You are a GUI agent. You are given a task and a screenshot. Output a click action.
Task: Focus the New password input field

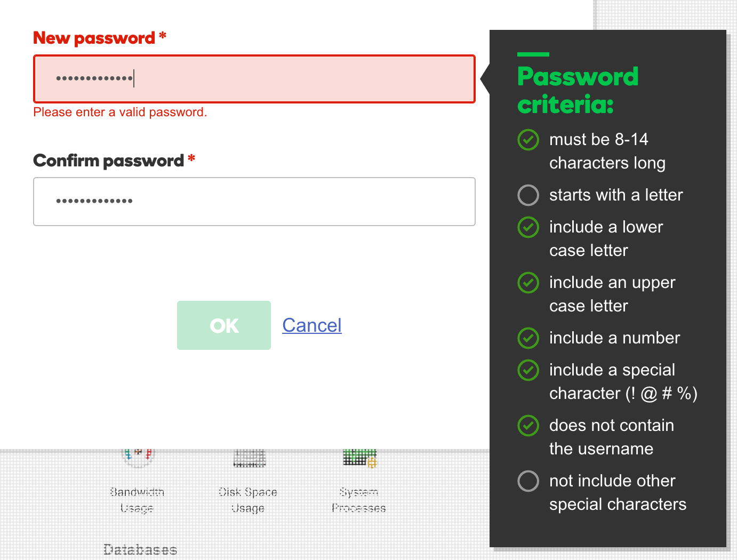(x=254, y=79)
